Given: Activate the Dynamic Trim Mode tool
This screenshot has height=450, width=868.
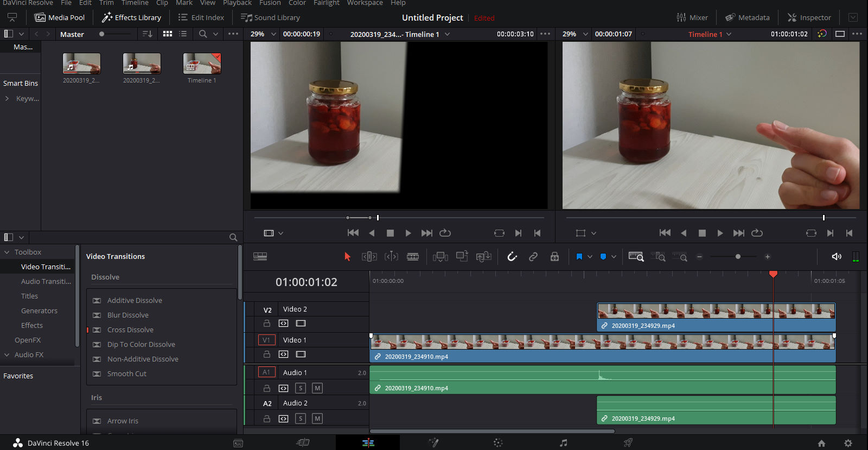Looking at the screenshot, I should pyautogui.click(x=391, y=256).
